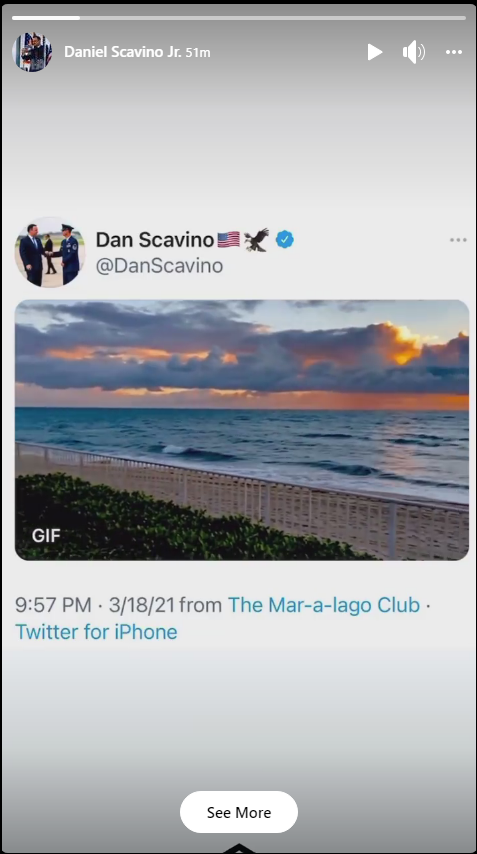Mute the story sound

coord(414,52)
